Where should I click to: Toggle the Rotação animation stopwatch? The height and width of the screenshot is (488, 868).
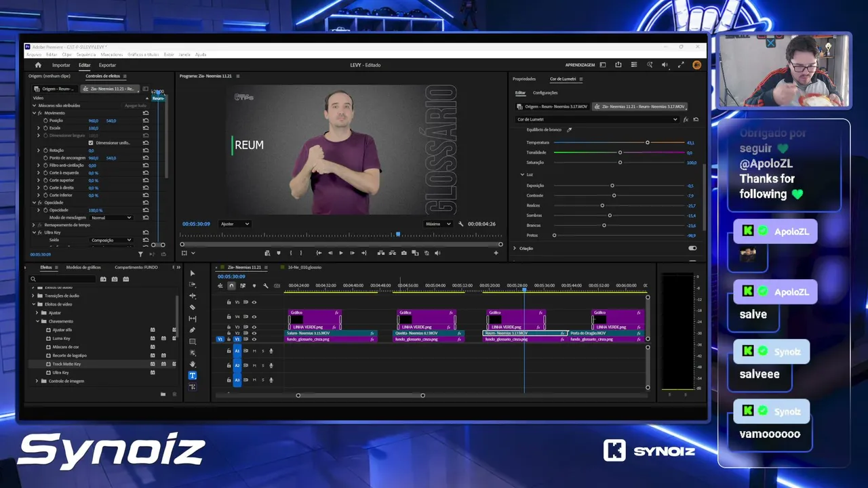point(46,150)
